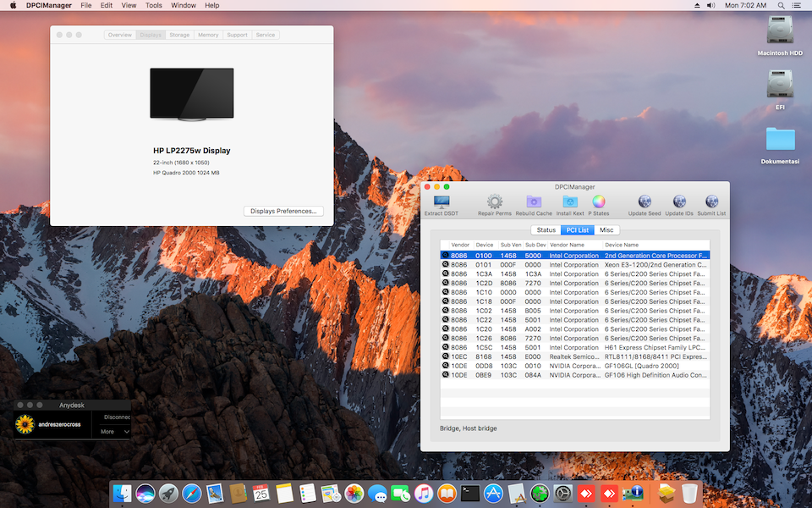The width and height of the screenshot is (812, 508).
Task: Open the Help menu
Action: coord(212,5)
